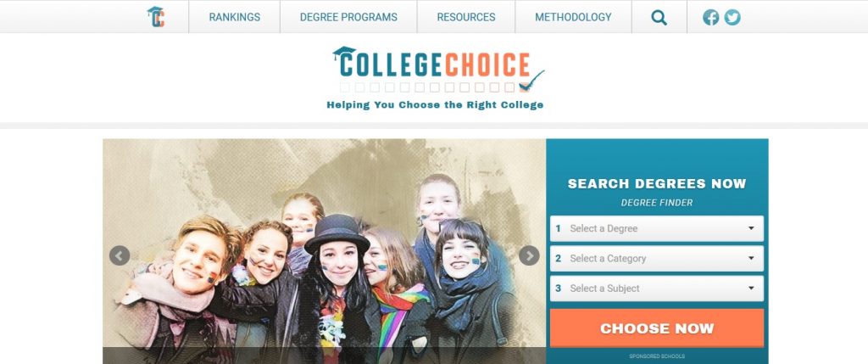This screenshot has width=868, height=364.
Task: Click the Helping You Choose tagline
Action: [435, 104]
